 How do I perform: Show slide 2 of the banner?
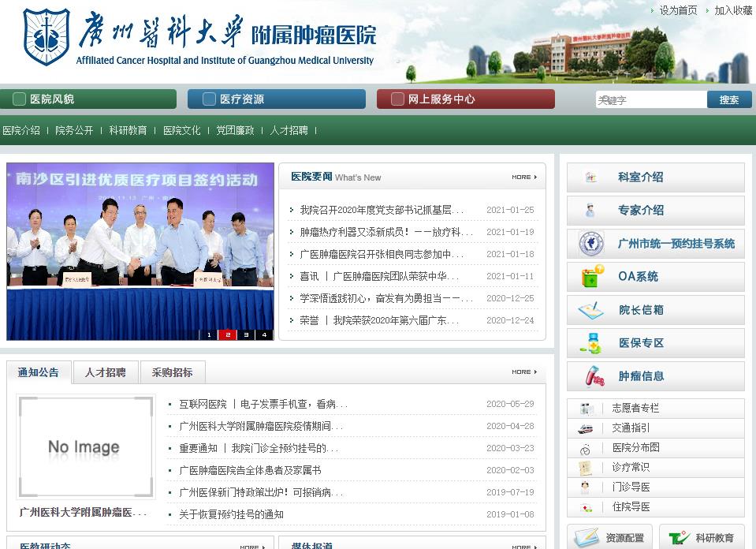click(228, 334)
